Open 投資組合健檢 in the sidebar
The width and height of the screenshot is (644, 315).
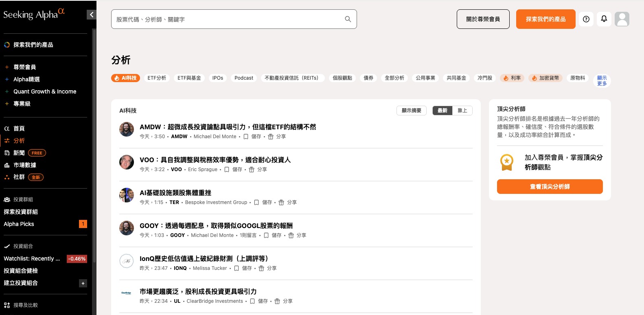tap(21, 271)
